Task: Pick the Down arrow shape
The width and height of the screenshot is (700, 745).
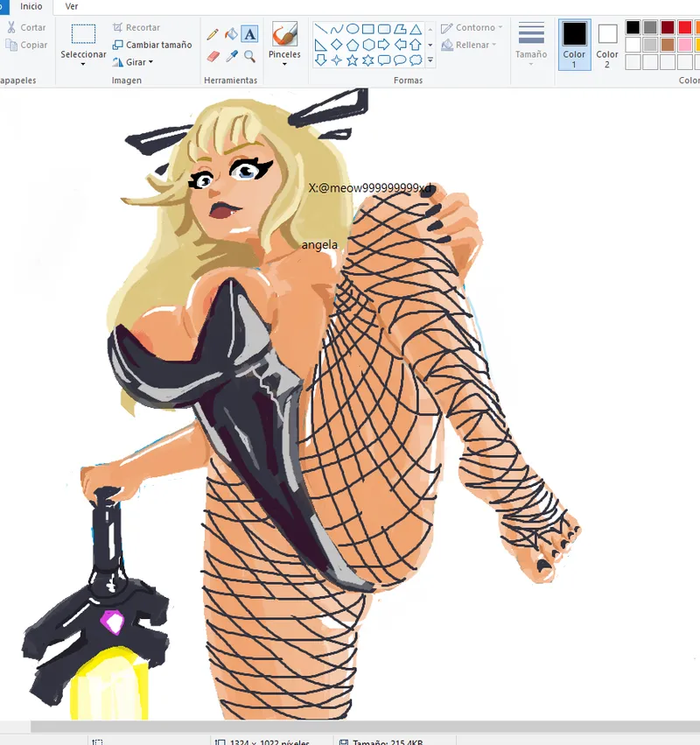Action: point(321,60)
